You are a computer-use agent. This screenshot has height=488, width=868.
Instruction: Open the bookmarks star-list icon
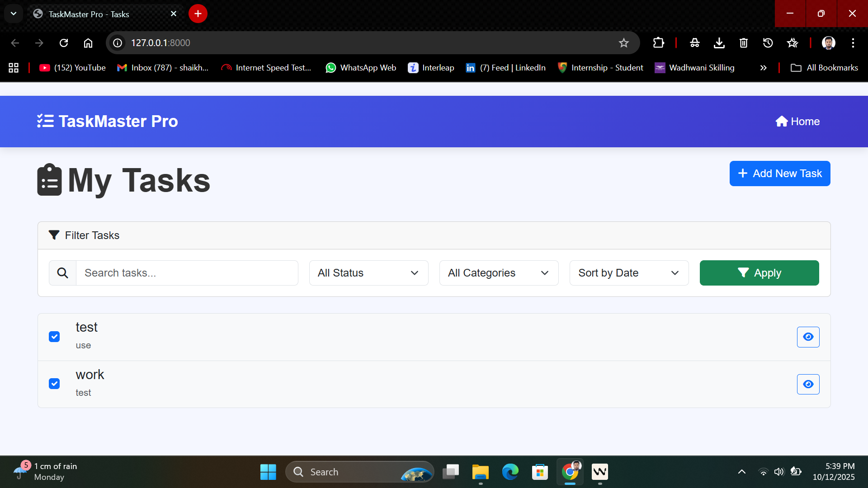tap(793, 43)
